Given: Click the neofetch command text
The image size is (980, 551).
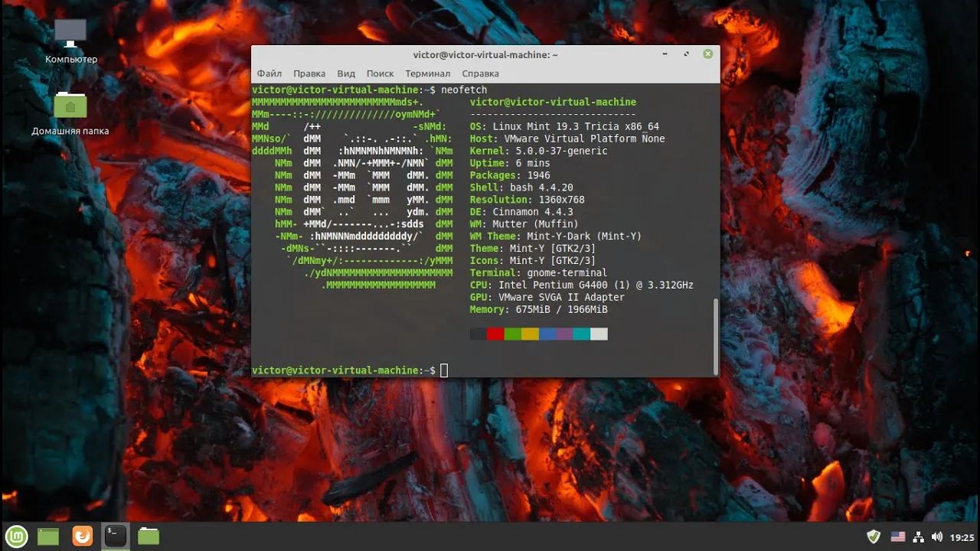Looking at the screenshot, I should click(x=464, y=90).
